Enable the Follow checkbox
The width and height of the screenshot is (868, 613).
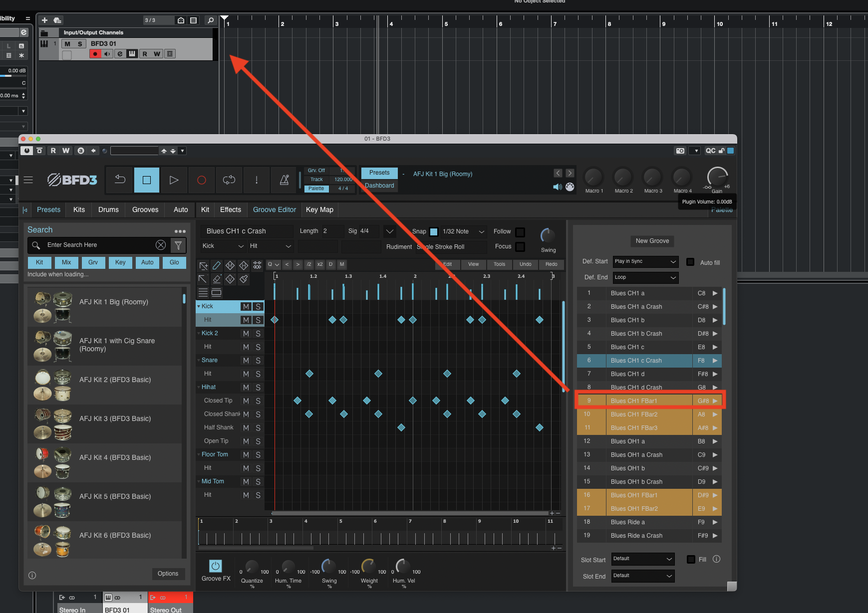click(520, 232)
